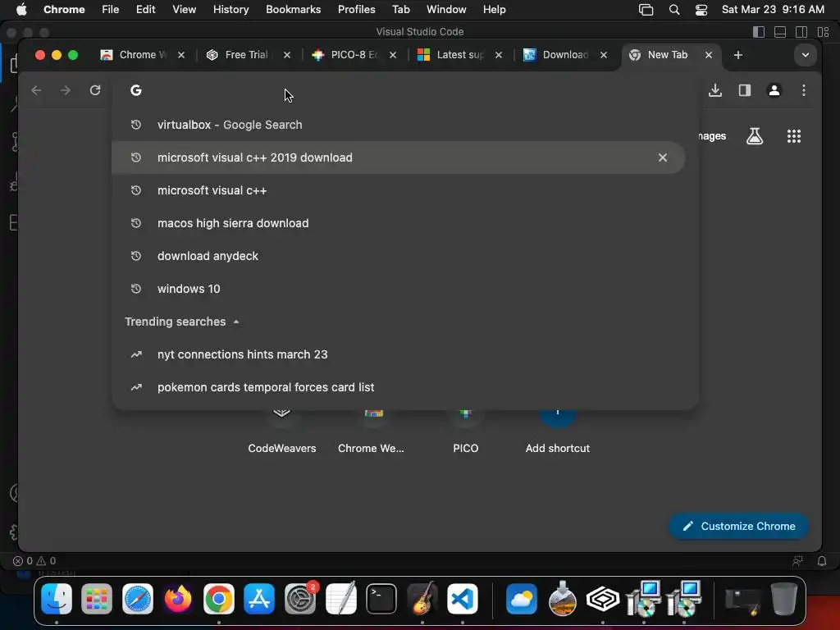This screenshot has width=840, height=630.
Task: Open the Profiles menu
Action: click(356, 10)
